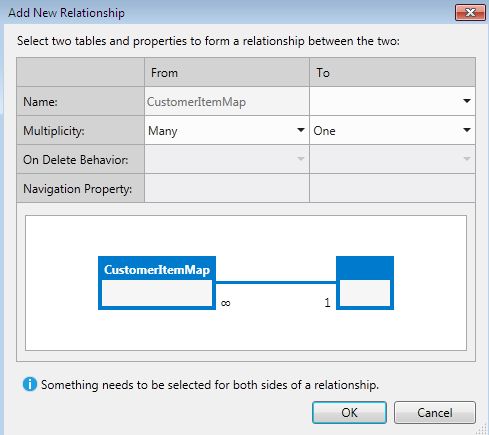Click the From Name field CustomerItemMap
Viewport: 489px width, 435px height.
click(227, 101)
